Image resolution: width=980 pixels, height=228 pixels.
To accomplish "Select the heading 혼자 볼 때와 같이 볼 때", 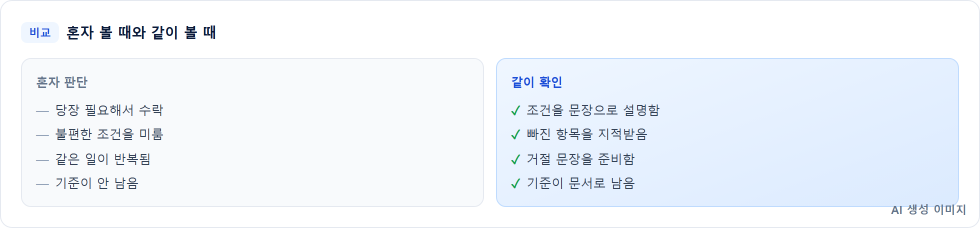I will pyautogui.click(x=141, y=32).
